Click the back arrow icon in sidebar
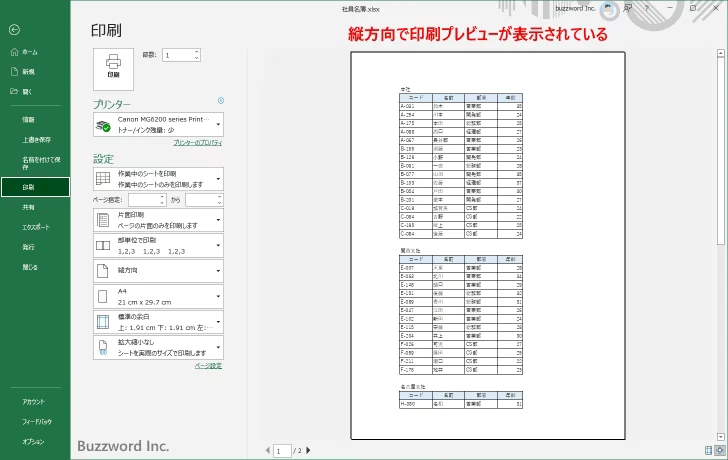 [14, 30]
